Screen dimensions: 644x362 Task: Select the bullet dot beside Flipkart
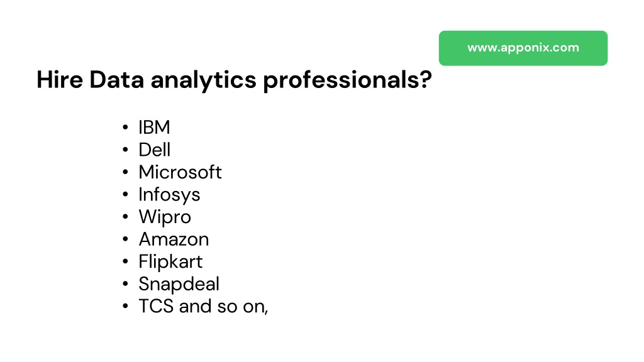[125, 261]
